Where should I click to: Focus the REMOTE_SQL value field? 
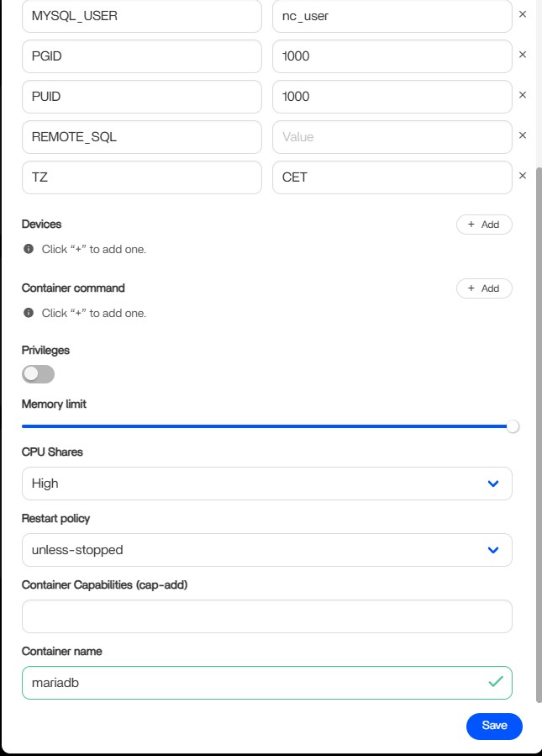point(392,136)
